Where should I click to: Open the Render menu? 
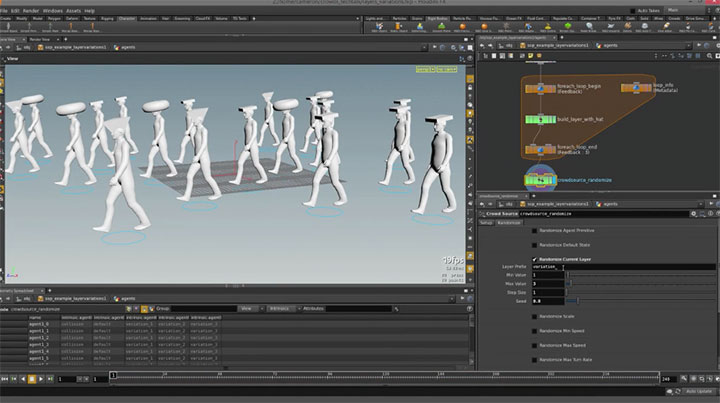point(31,11)
